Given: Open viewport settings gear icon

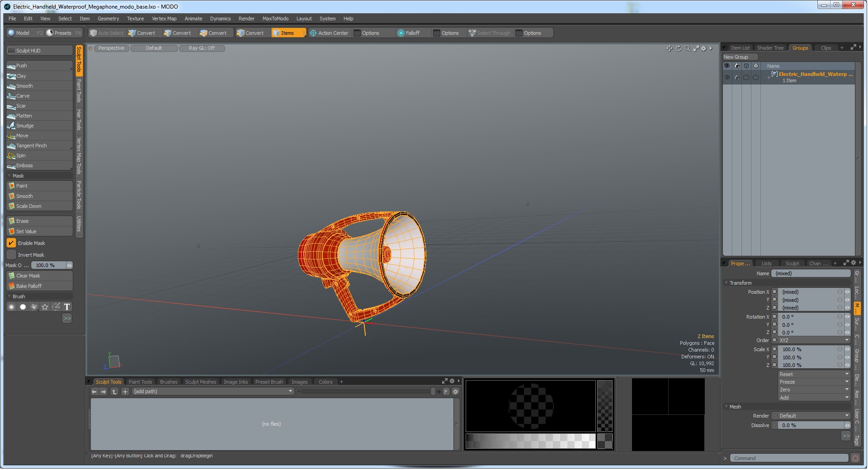Looking at the screenshot, I should (x=704, y=48).
